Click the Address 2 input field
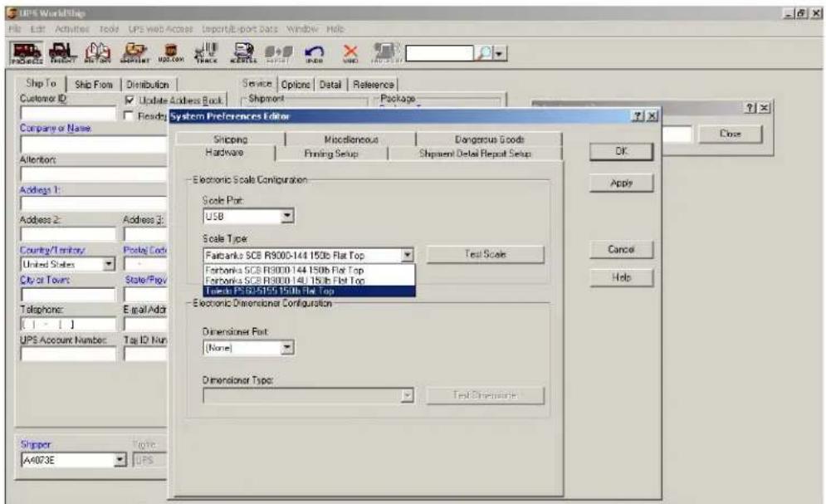Screen dimensions: 826x504 click(68, 233)
